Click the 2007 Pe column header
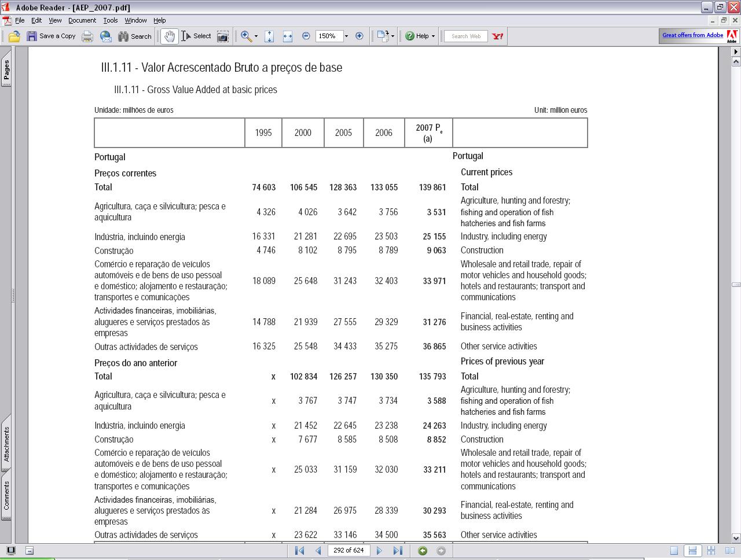This screenshot has height=560, width=741. [x=428, y=132]
